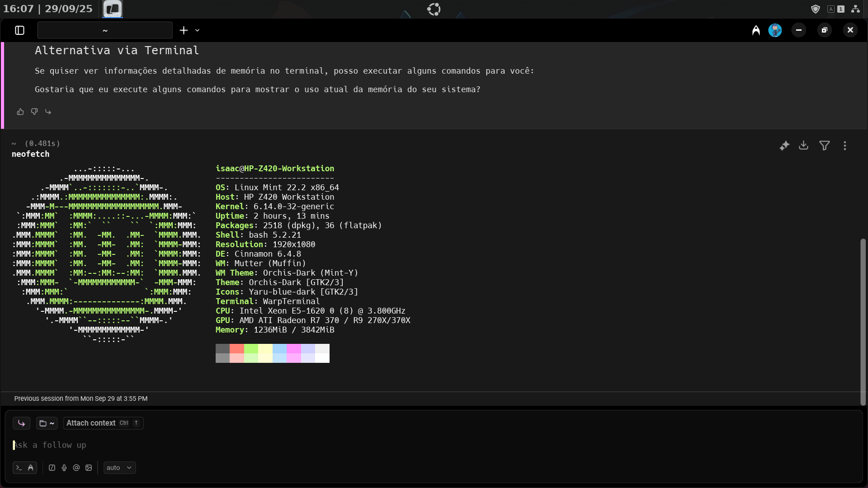868x488 pixels.
Task: Click the Ubuntu-style logo in top panel center
Action: 434,9
